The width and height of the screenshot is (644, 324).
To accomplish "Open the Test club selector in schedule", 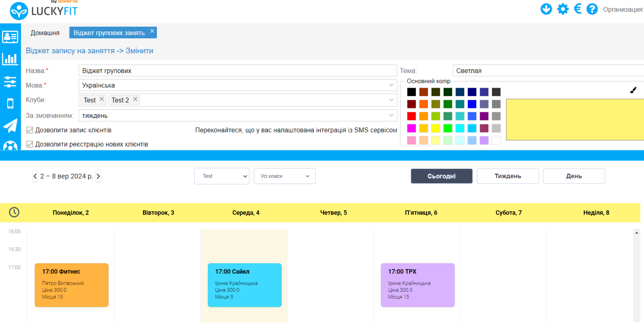I will pos(222,176).
